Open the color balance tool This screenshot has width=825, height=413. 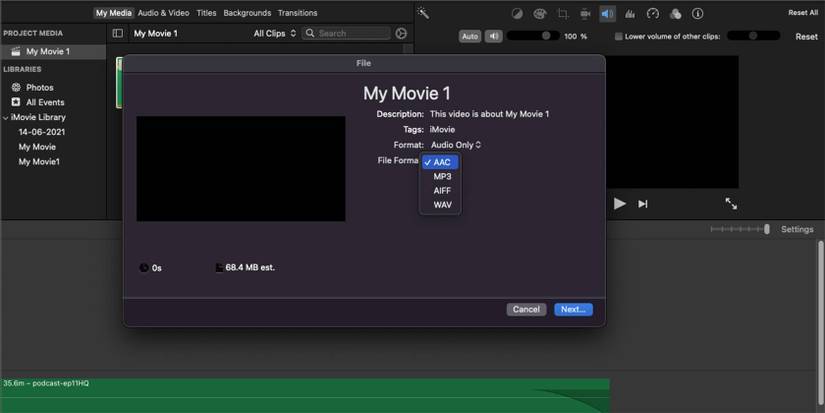coord(517,14)
